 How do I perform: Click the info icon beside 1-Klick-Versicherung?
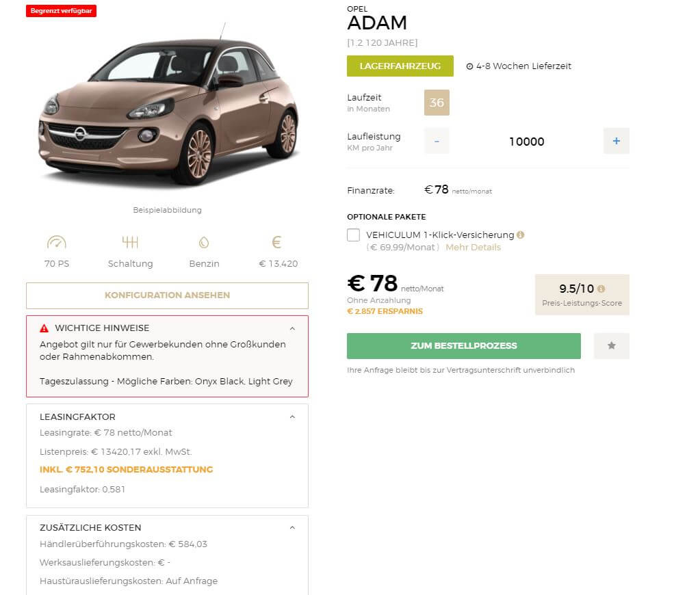click(521, 235)
